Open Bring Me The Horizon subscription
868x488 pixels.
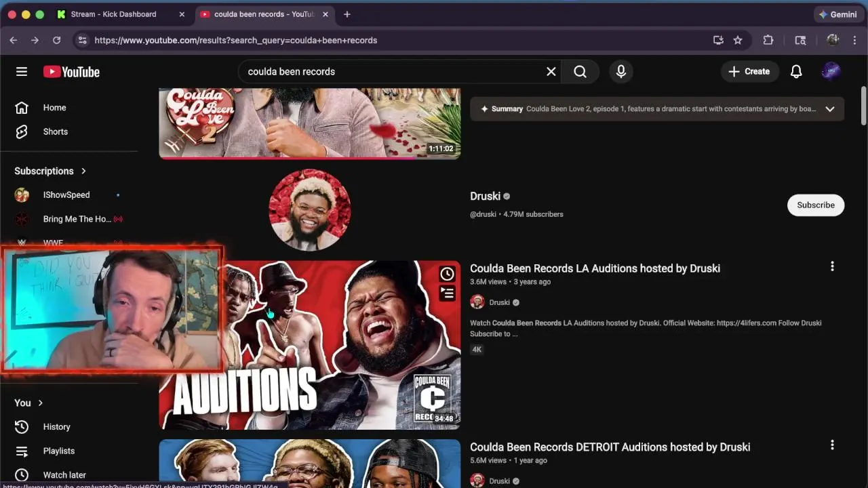[x=69, y=219]
